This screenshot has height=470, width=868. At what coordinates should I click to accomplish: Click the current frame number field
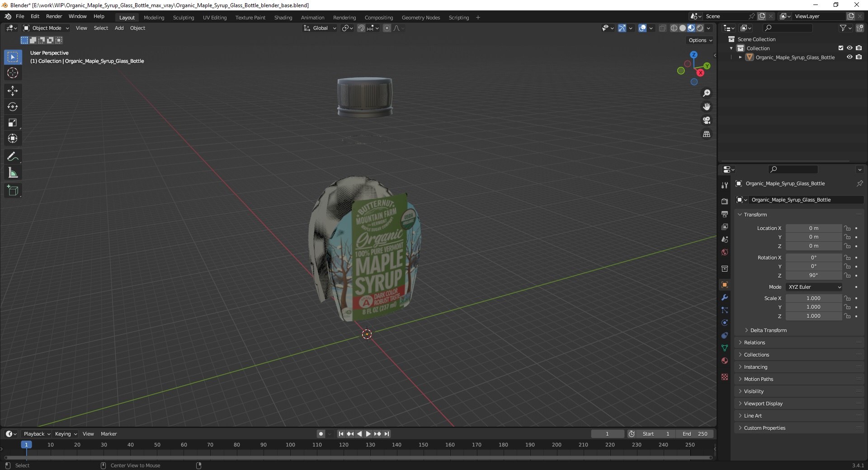(x=607, y=434)
